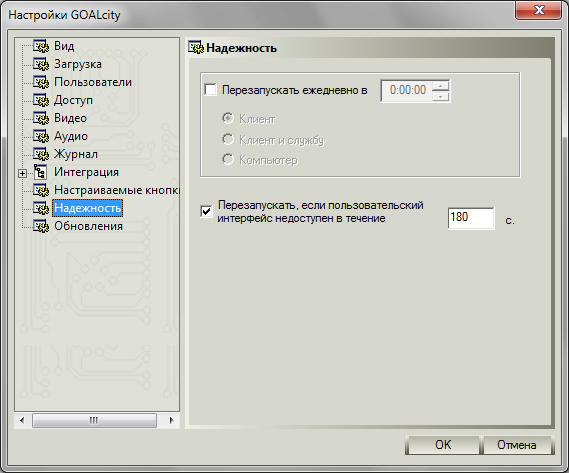This screenshot has height=473, width=569.
Task: Expand the Интеграция node
Action: 22,174
